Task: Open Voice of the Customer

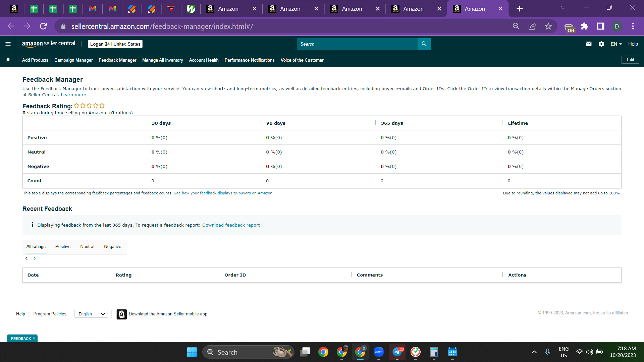Action: coord(302,60)
